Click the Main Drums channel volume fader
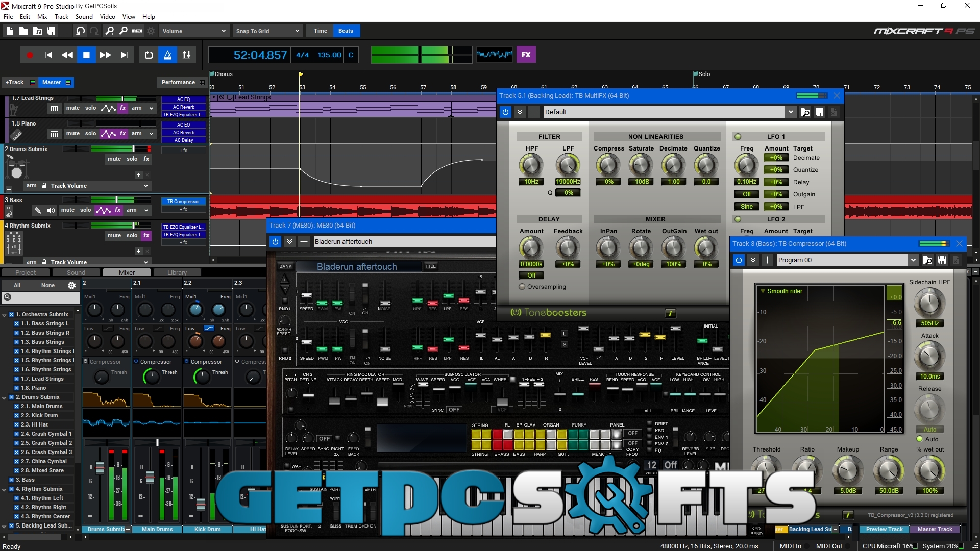The image size is (980, 551). 150,477
